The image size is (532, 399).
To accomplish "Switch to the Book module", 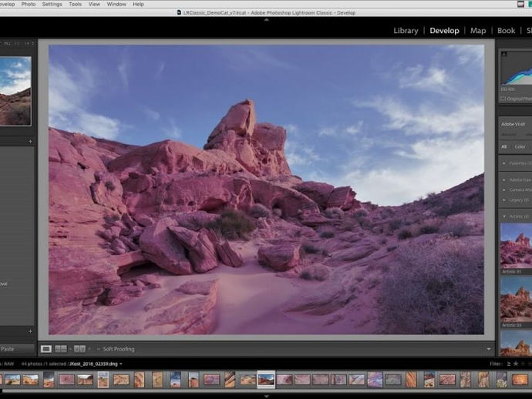I will 507,31.
